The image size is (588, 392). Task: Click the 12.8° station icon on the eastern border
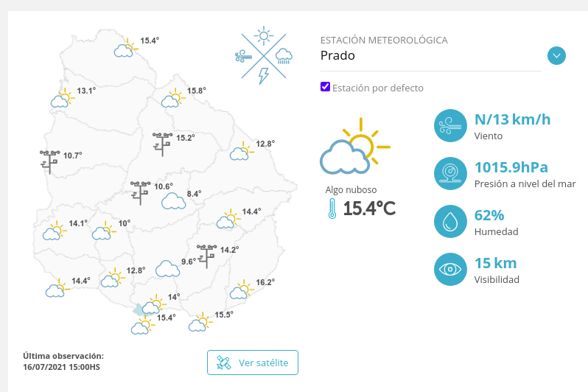point(241,151)
